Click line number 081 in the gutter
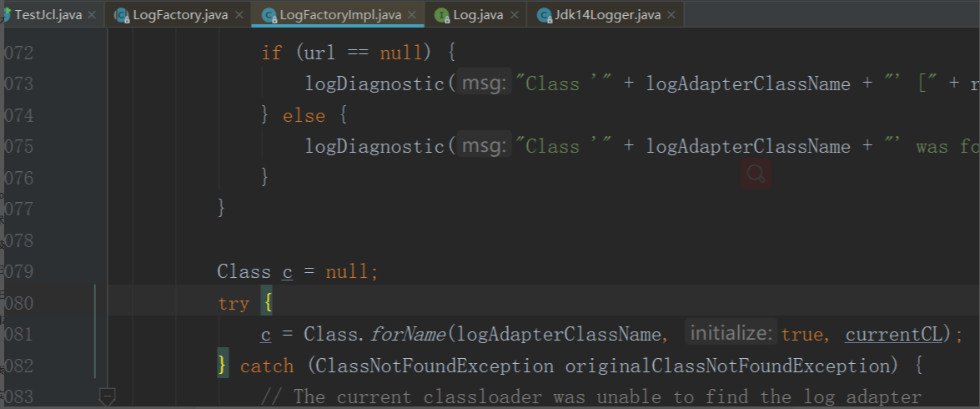The image size is (980, 409). coord(18,335)
